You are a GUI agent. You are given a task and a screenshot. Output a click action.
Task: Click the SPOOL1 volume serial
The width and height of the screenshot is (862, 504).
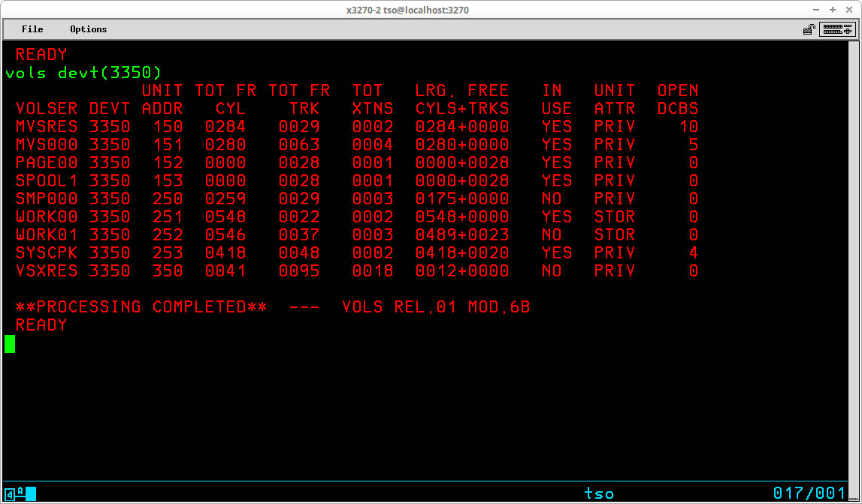click(47, 181)
